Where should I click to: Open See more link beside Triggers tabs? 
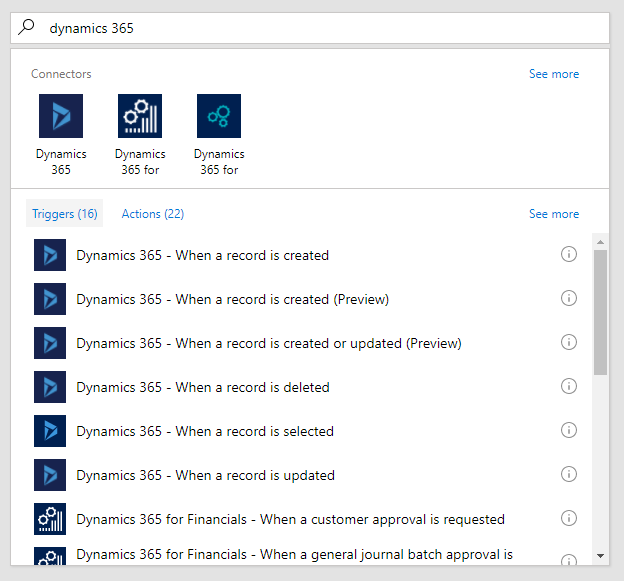[553, 214]
